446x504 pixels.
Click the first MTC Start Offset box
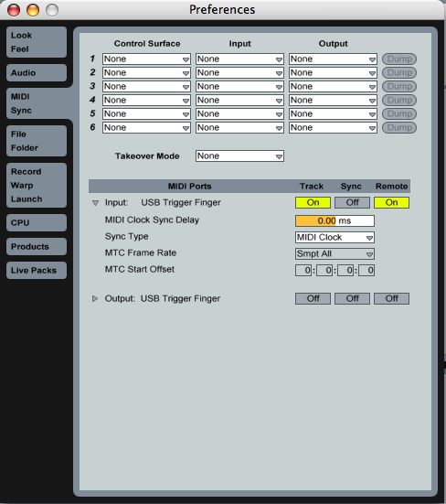(303, 271)
